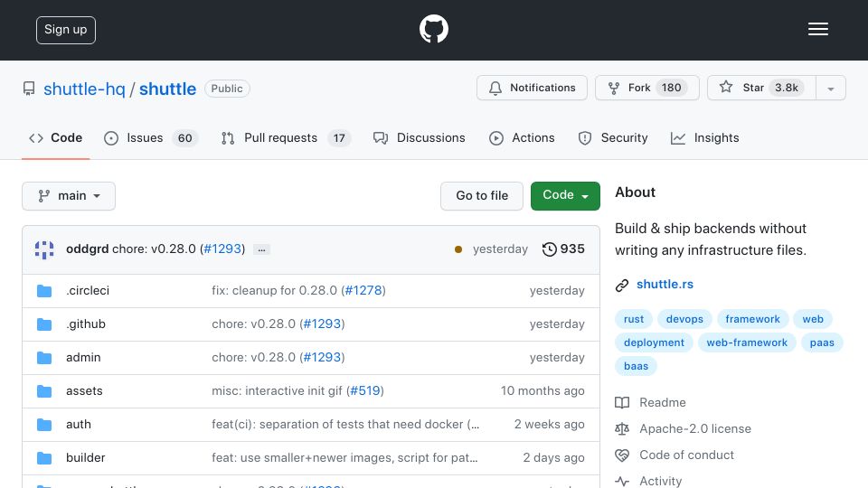This screenshot has width=868, height=488.
Task: Open the Apache-2.0 license link
Action: 695,428
